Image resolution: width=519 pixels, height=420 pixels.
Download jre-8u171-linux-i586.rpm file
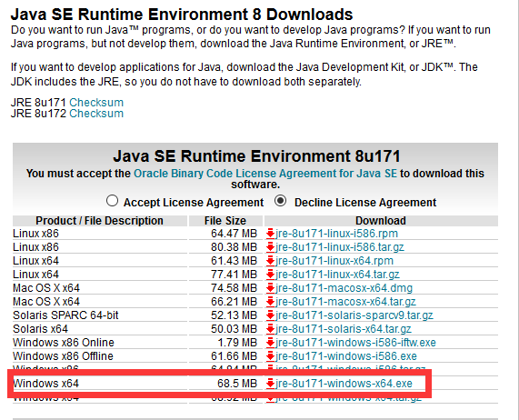(336, 234)
